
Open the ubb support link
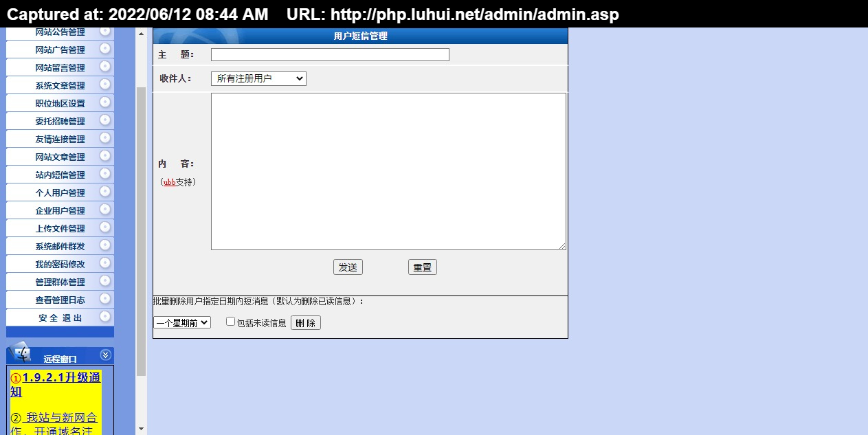[x=170, y=182]
